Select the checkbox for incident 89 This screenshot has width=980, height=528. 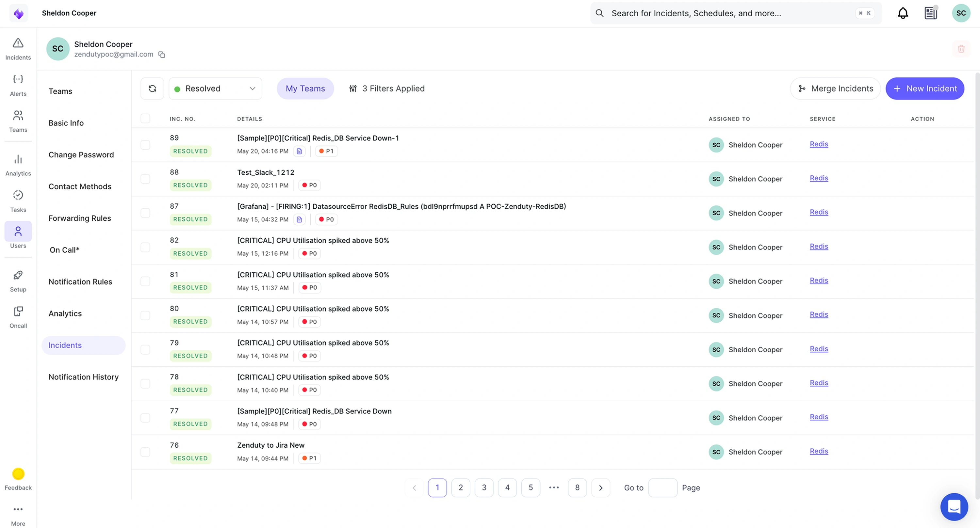click(145, 145)
